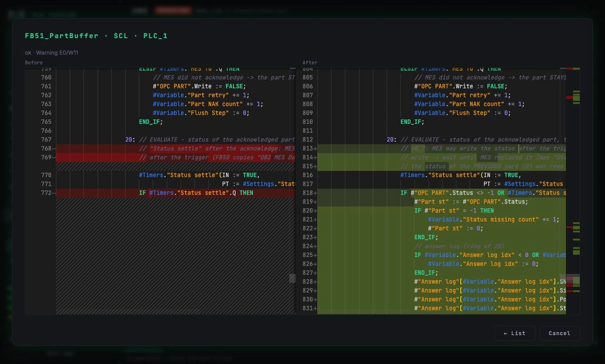This screenshot has width=605, height=364.
Task: Click the Cancel button
Action: tap(559, 333)
